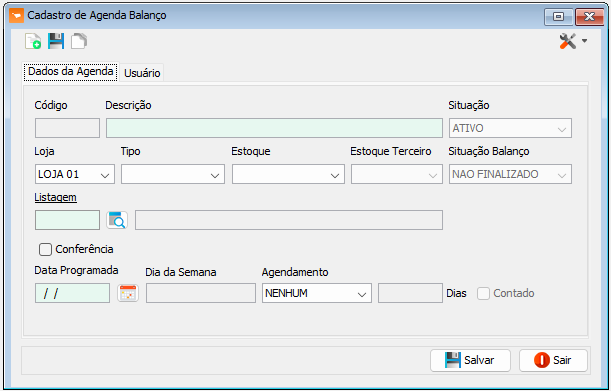The width and height of the screenshot is (612, 391).
Task: Click the blue floppy save toolbar icon
Action: coord(56,41)
